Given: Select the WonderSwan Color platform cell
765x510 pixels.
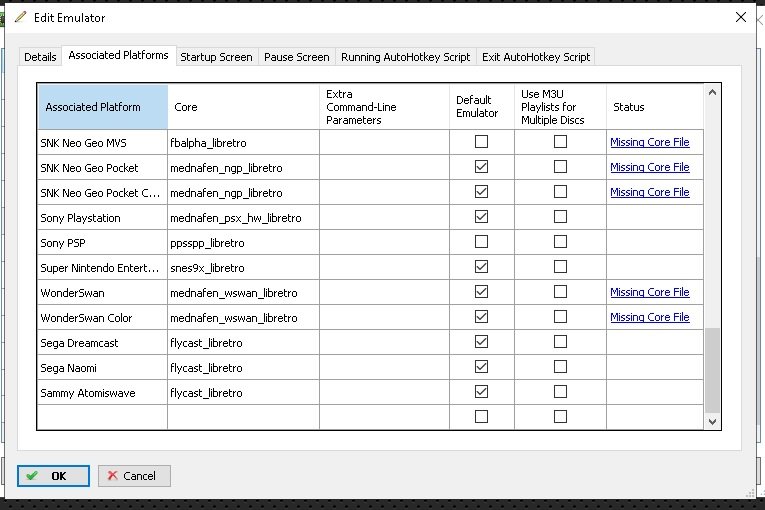Looking at the screenshot, I should point(102,318).
